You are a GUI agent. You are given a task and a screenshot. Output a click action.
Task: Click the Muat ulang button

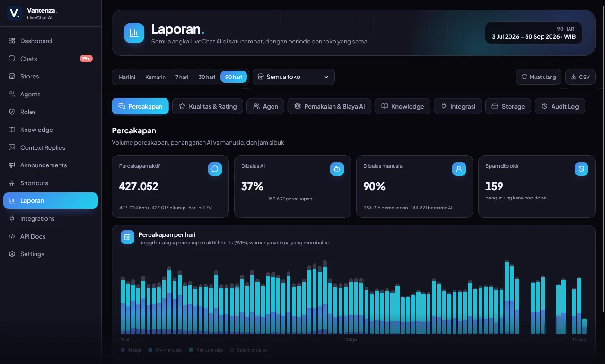pos(539,77)
